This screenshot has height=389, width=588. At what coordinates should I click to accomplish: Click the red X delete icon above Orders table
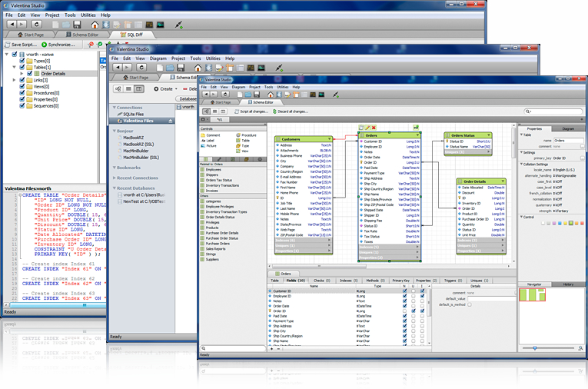pyautogui.click(x=374, y=128)
